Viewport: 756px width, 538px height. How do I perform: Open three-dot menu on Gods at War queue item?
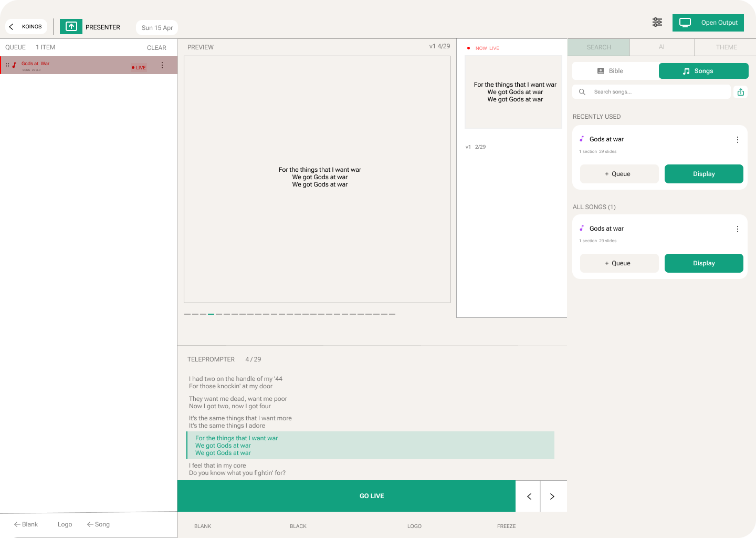pyautogui.click(x=162, y=65)
